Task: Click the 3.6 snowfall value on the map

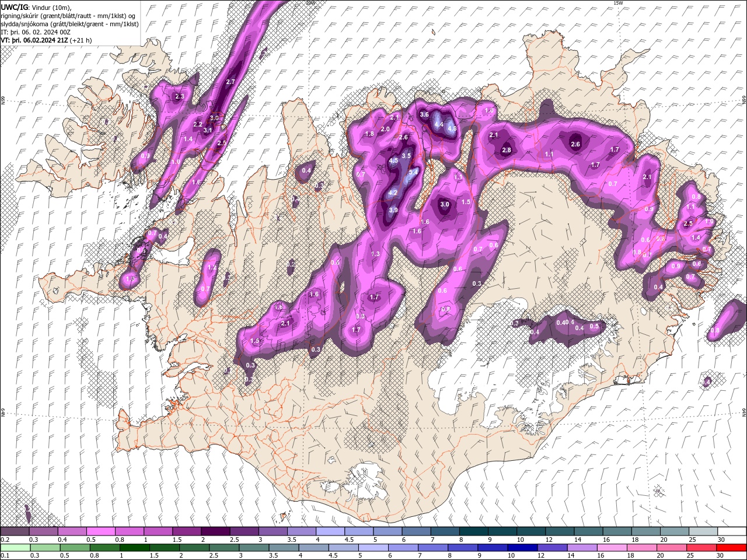Action: coord(424,115)
